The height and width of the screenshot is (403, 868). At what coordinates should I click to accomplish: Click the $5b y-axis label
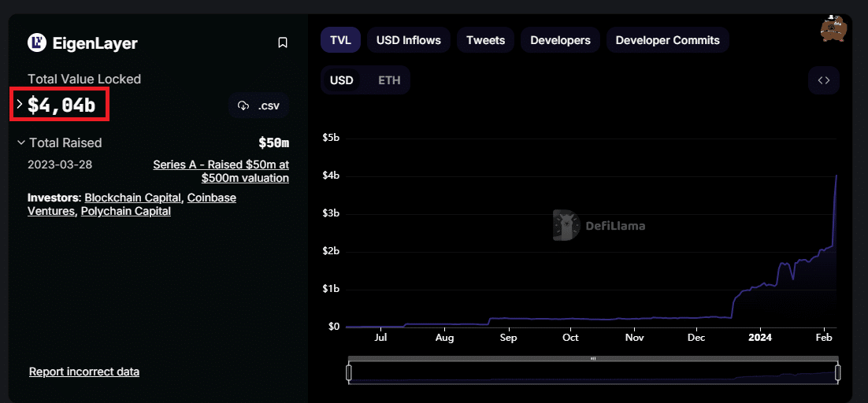pos(331,139)
